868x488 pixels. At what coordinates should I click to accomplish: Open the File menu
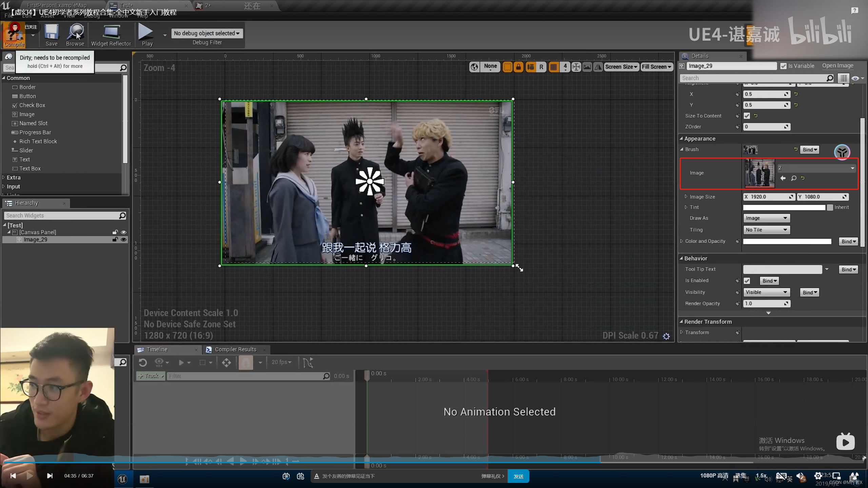click(x=8, y=16)
